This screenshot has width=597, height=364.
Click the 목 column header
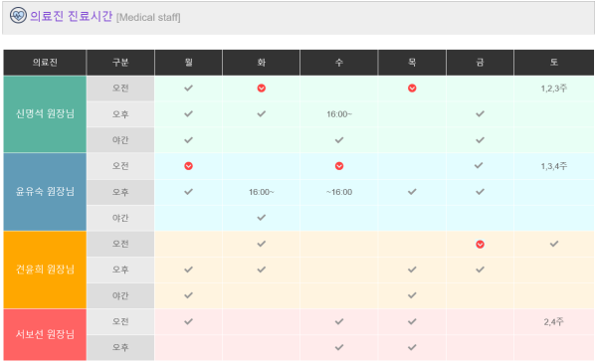[x=412, y=63]
